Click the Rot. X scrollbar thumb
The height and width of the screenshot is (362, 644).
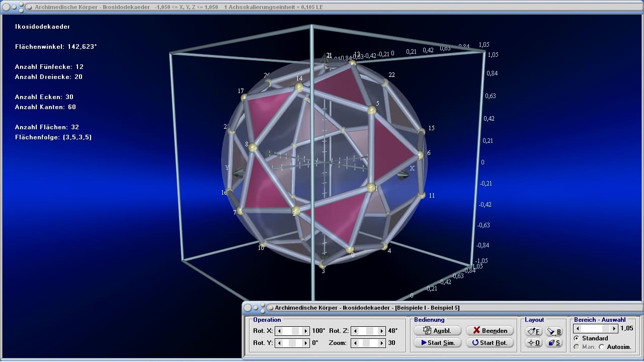[x=295, y=331]
